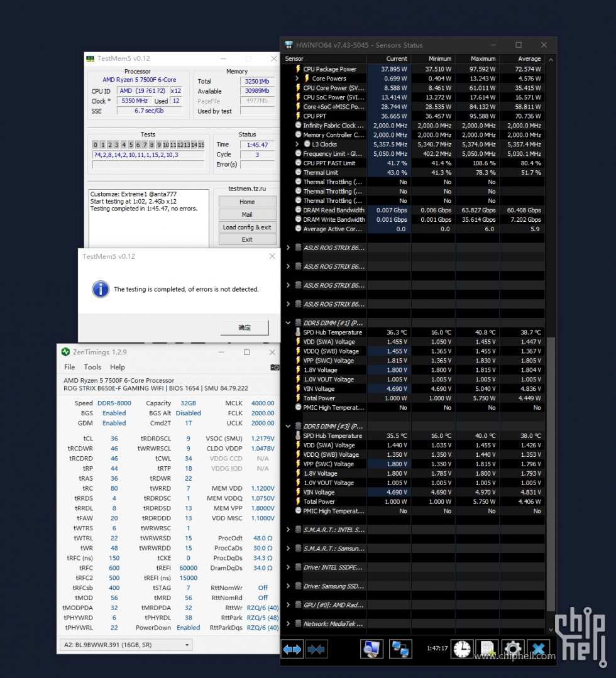Click the clock reset icon in HWiNFO toolbar
The image size is (616, 678).
pos(462,649)
